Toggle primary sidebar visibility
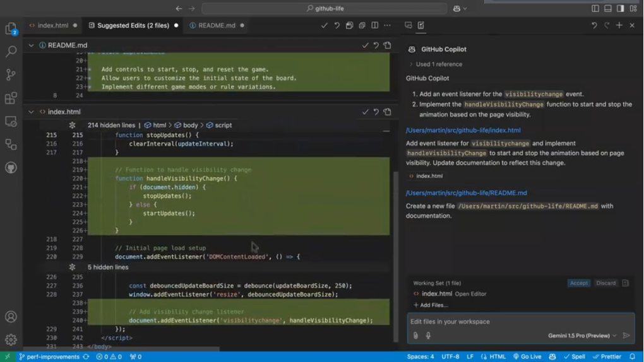This screenshot has width=644, height=362. [x=595, y=8]
